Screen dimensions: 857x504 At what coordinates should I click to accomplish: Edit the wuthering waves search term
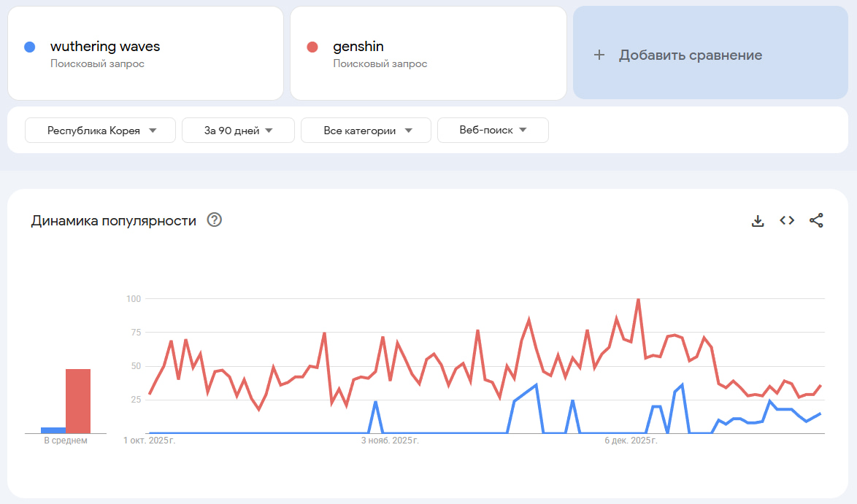pyautogui.click(x=105, y=47)
